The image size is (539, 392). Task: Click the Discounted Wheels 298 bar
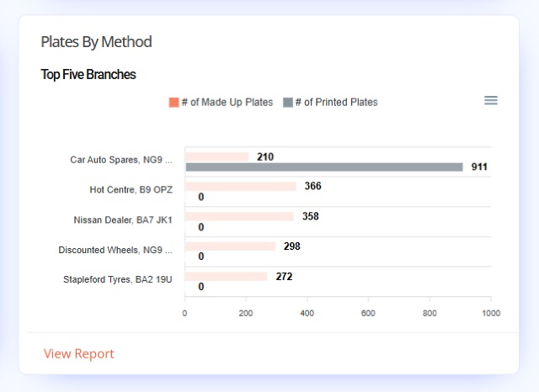[x=230, y=246]
